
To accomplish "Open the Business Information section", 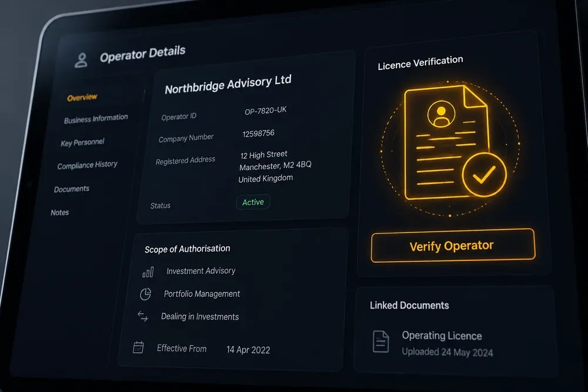I will (96, 119).
